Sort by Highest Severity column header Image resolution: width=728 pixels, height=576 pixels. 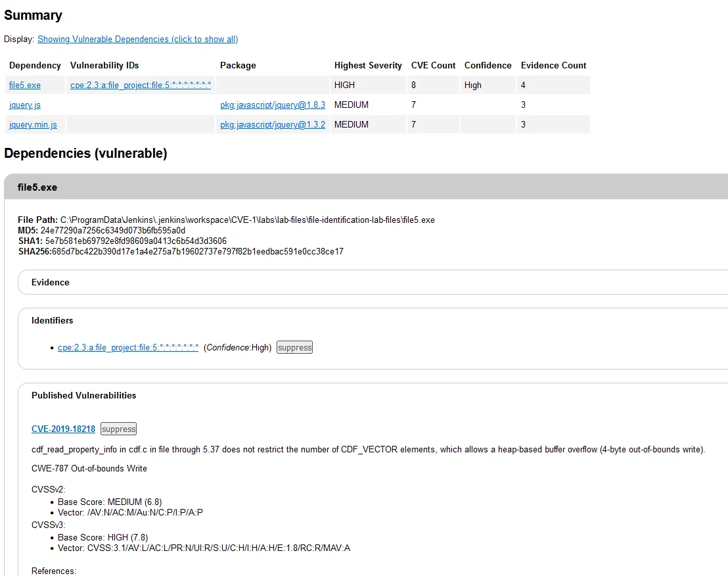pyautogui.click(x=368, y=66)
